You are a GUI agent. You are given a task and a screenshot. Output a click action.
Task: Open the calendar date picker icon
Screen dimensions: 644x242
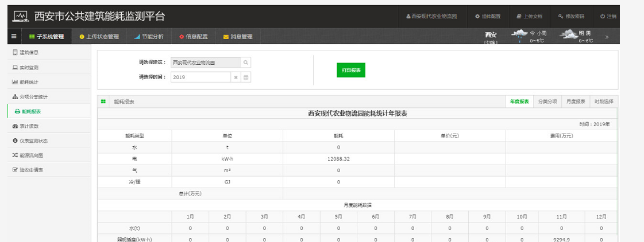click(246, 77)
